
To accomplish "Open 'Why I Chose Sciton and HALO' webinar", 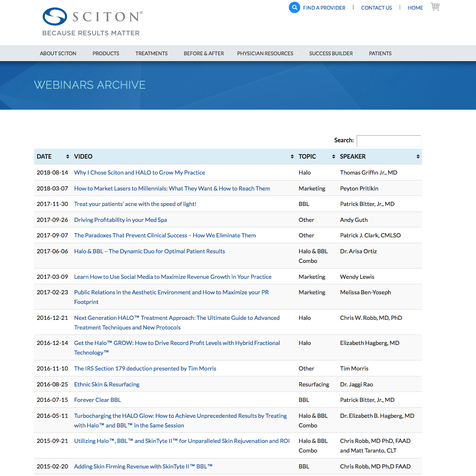I will tap(140, 172).
